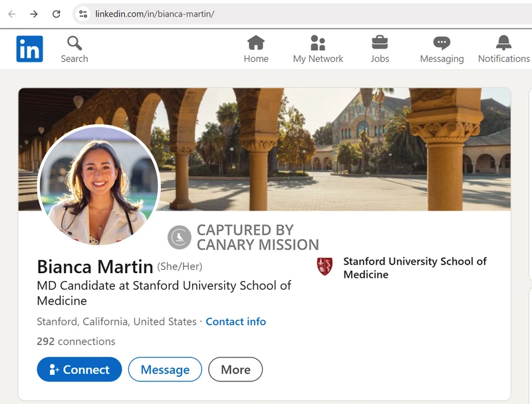Click the LinkedIn logo

pos(29,49)
